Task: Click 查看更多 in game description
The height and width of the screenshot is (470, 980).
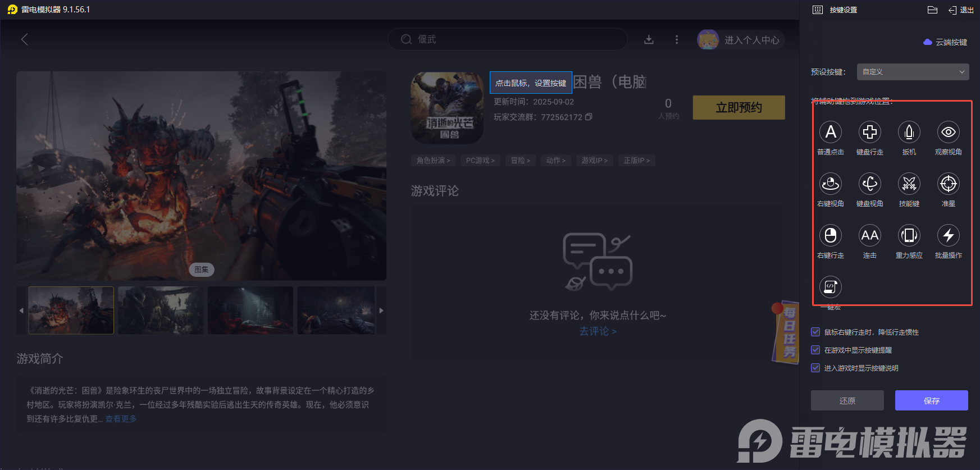Action: point(121,419)
